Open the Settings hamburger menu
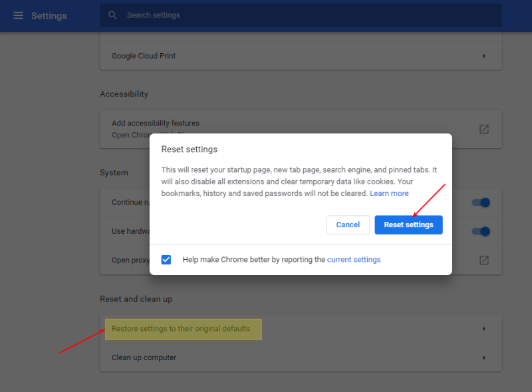The image size is (532, 392). click(x=18, y=15)
